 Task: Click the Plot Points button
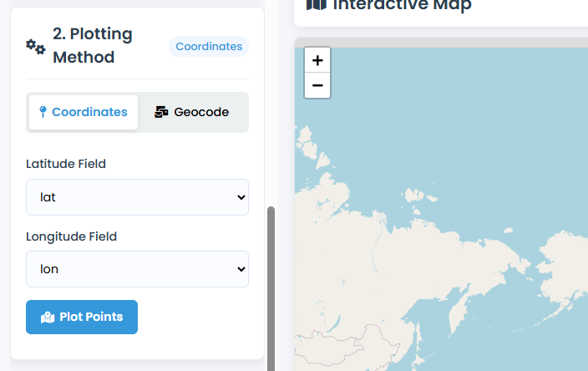point(82,317)
